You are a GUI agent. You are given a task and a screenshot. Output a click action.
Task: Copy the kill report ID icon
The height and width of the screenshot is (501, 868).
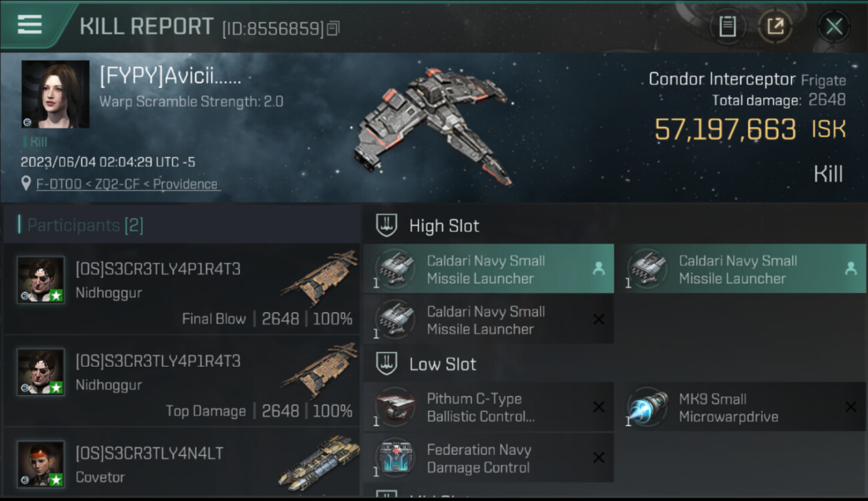pos(333,28)
